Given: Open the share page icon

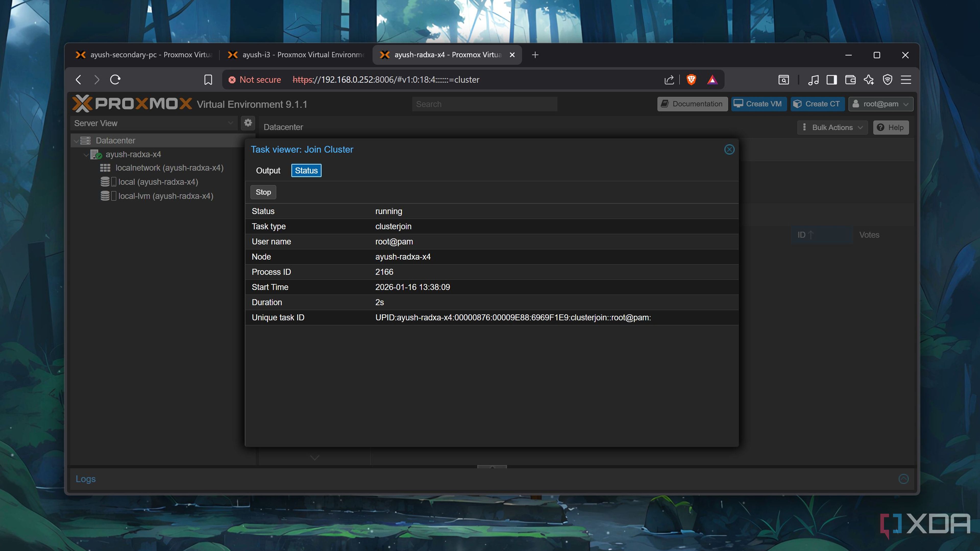Looking at the screenshot, I should (x=669, y=80).
